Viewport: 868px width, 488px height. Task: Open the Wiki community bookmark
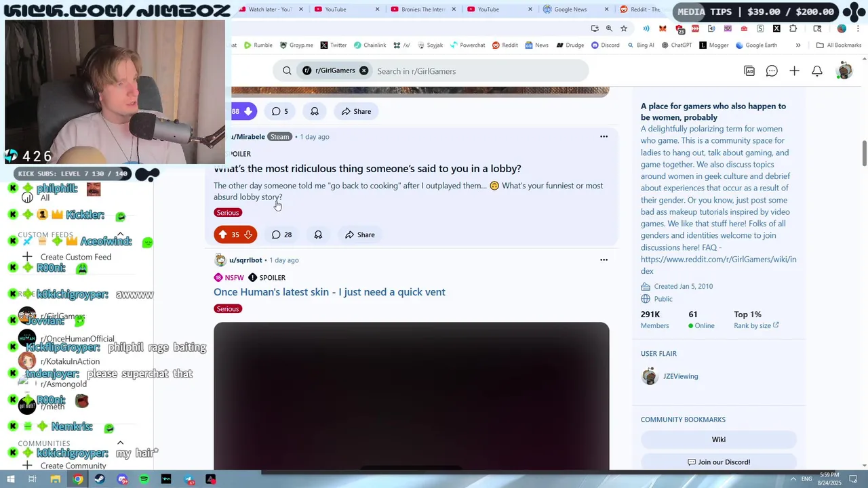(719, 439)
